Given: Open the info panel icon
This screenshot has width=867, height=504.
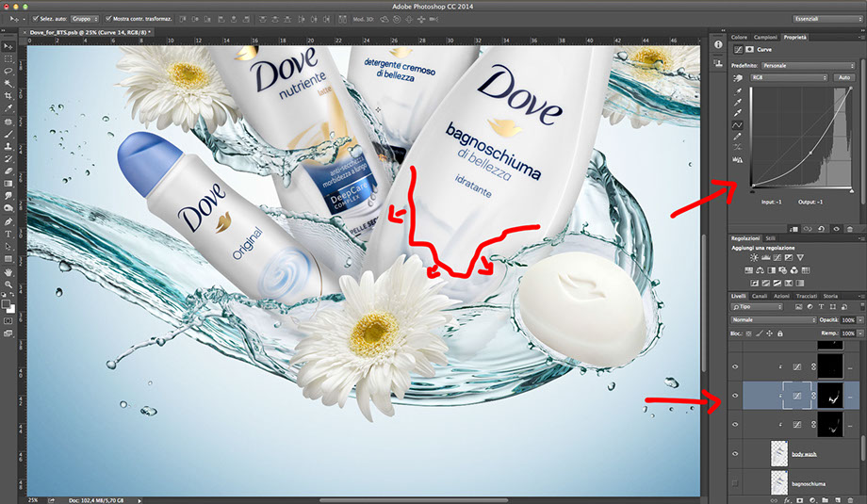Looking at the screenshot, I should pos(718,45).
